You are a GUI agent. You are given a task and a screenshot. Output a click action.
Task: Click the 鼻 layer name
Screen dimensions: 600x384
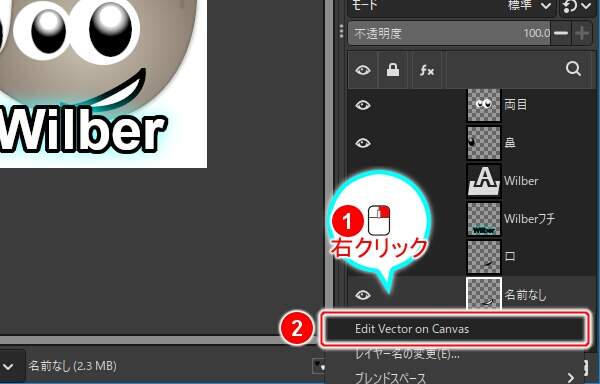coord(510,143)
